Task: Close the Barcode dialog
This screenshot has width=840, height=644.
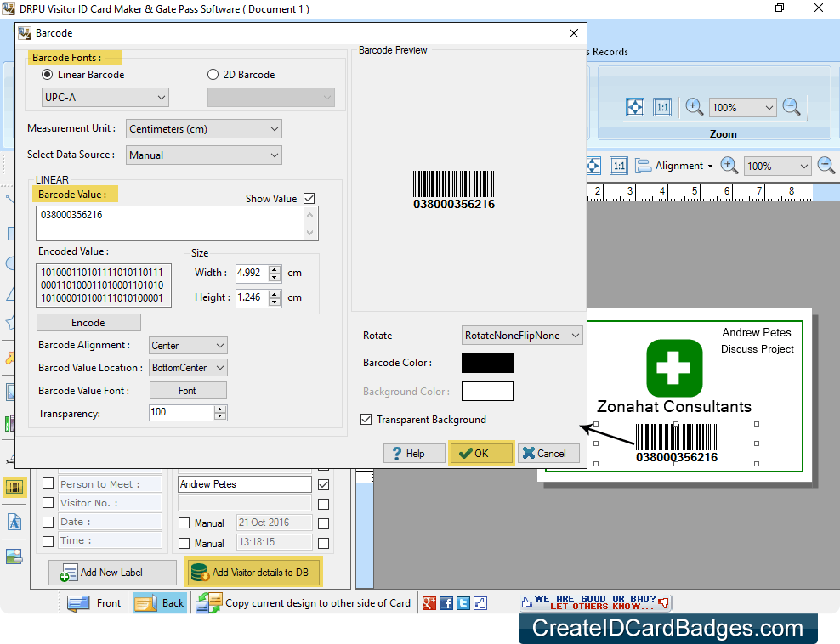Action: pyautogui.click(x=574, y=33)
